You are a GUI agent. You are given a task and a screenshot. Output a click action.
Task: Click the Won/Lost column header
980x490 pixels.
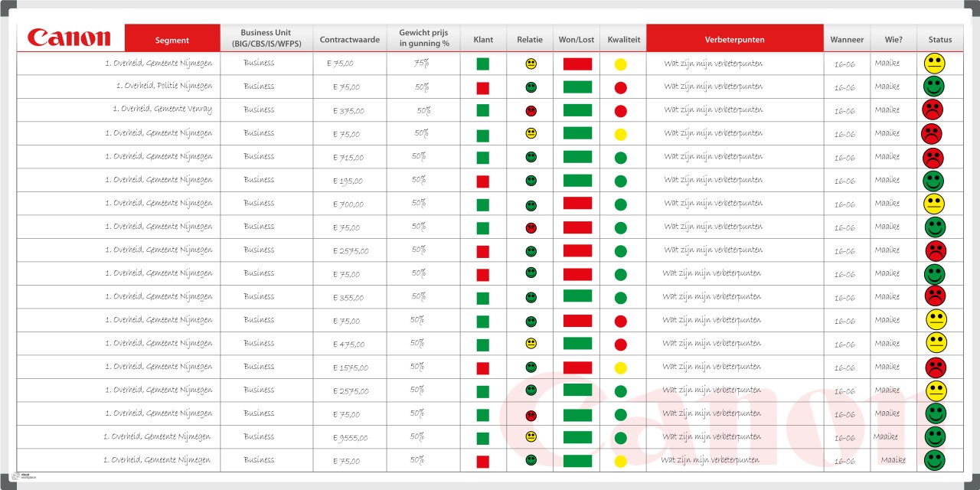(x=577, y=40)
